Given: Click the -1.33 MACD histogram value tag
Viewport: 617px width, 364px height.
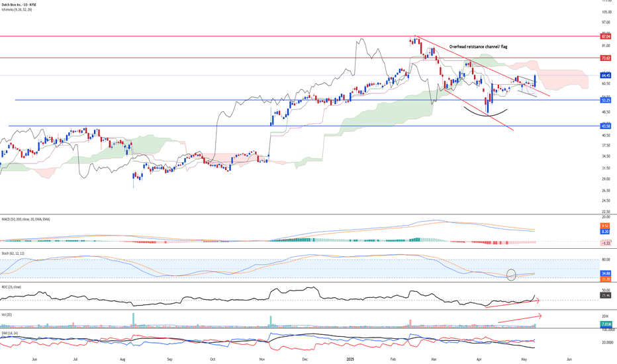Looking at the screenshot, I should [x=606, y=243].
